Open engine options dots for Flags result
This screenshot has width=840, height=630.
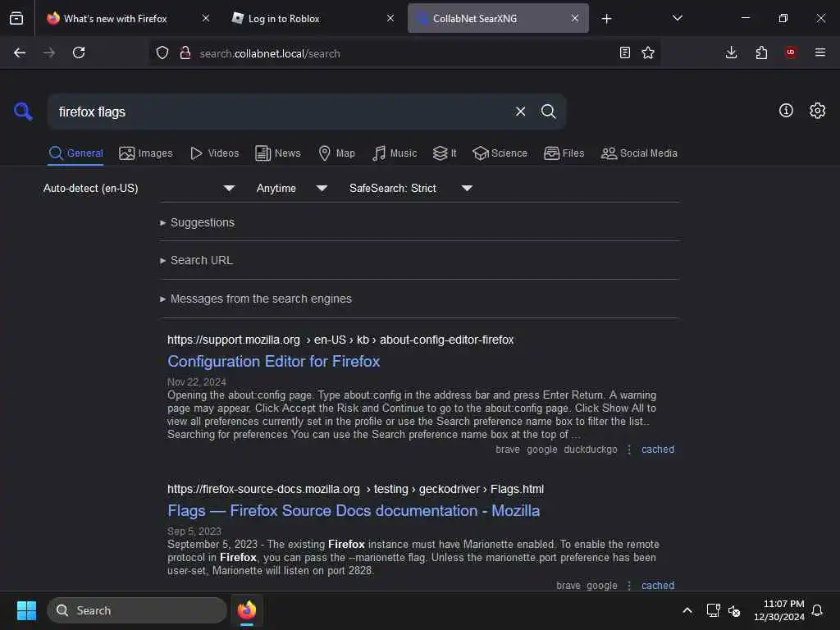(x=629, y=586)
